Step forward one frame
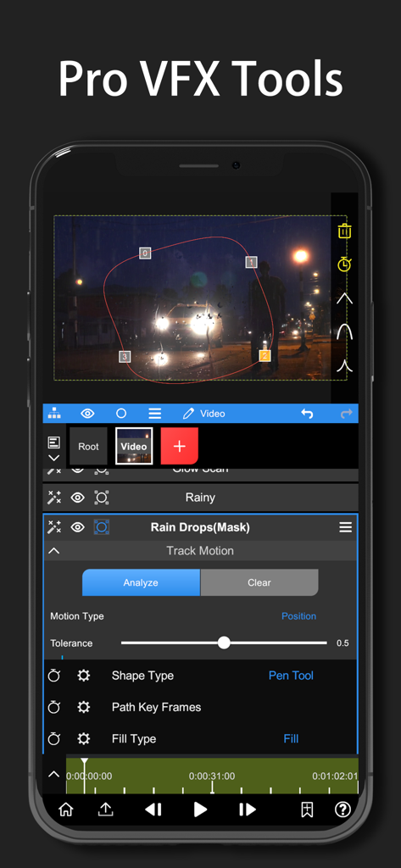Screen dimensions: 401x868 [247, 810]
